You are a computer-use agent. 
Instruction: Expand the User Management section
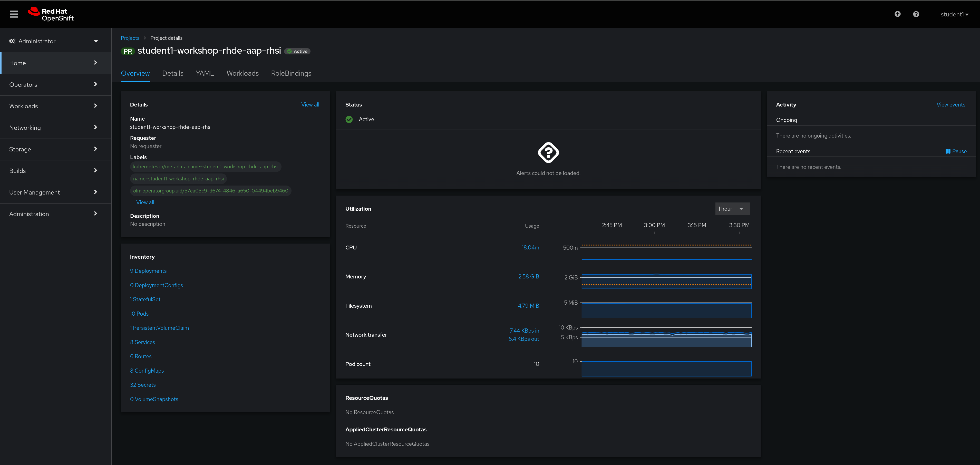coord(55,192)
